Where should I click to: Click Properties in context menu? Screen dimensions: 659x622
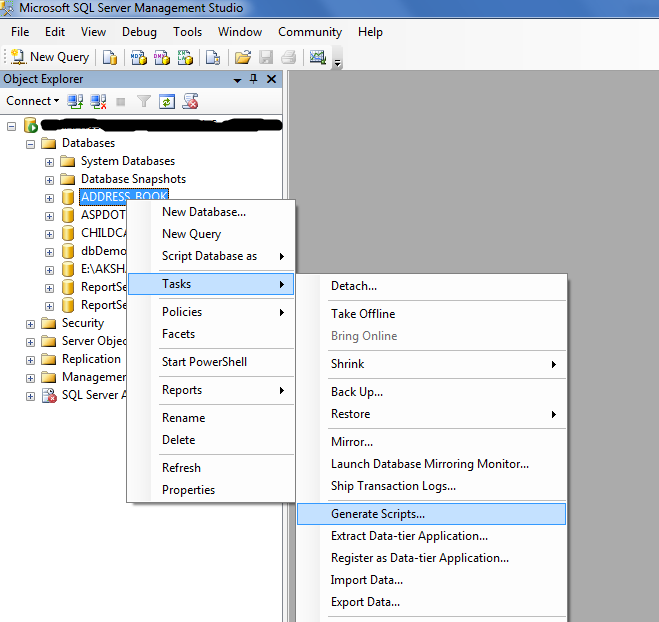(211, 490)
